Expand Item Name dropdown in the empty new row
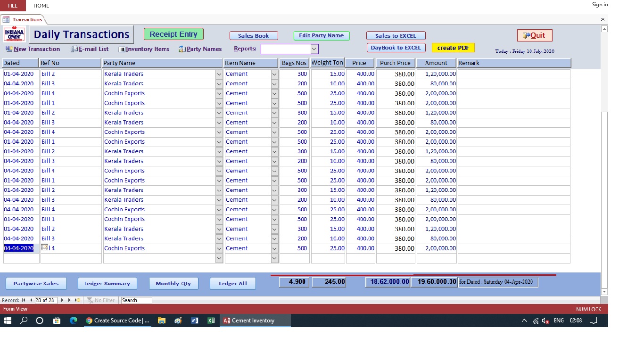The width and height of the screenshot is (644, 362). pos(274,258)
